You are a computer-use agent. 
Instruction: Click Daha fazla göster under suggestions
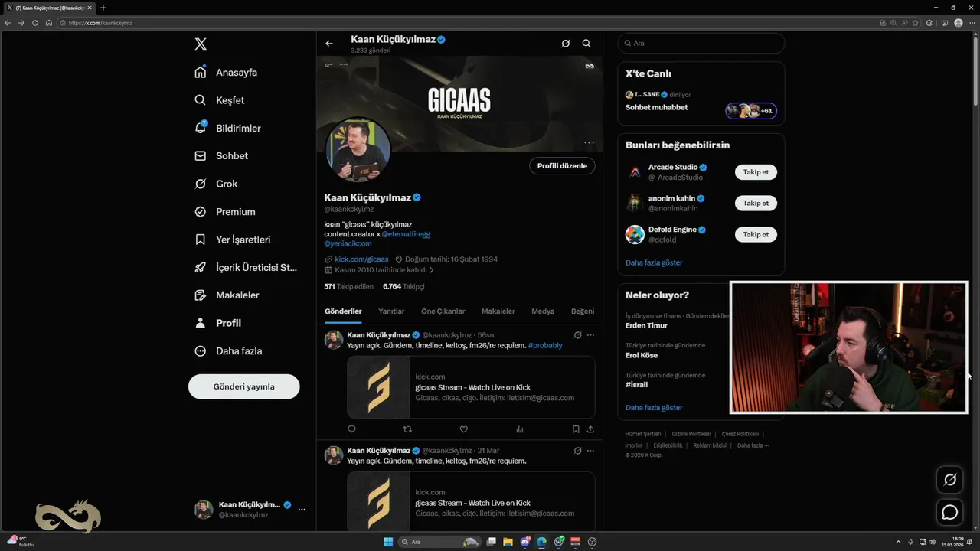point(654,262)
